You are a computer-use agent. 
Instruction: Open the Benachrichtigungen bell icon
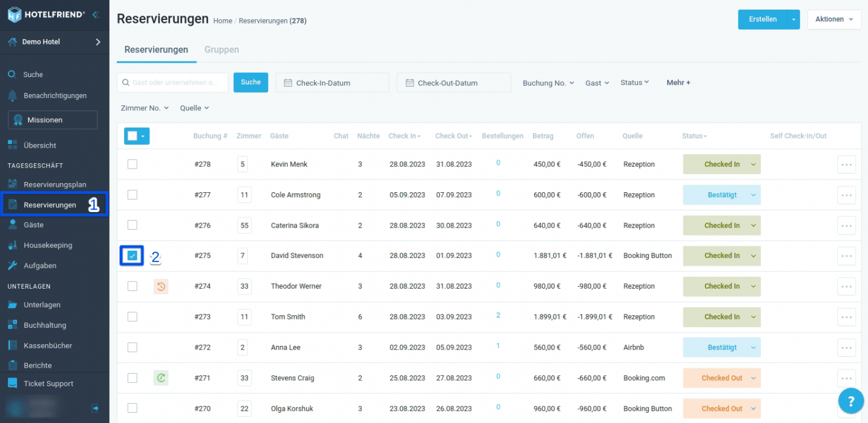[x=12, y=95]
